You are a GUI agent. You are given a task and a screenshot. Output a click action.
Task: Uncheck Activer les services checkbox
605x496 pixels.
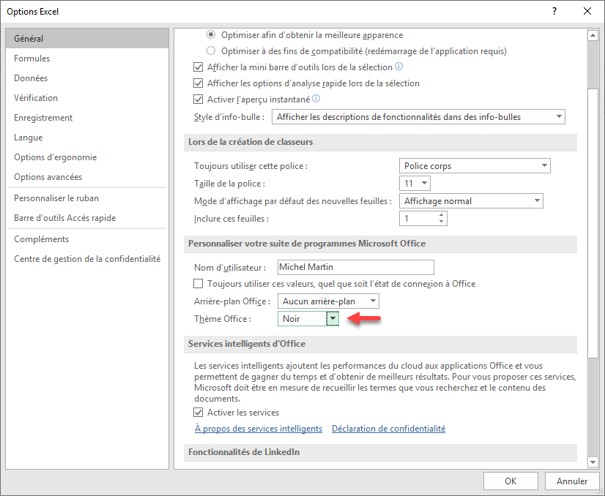coord(197,412)
